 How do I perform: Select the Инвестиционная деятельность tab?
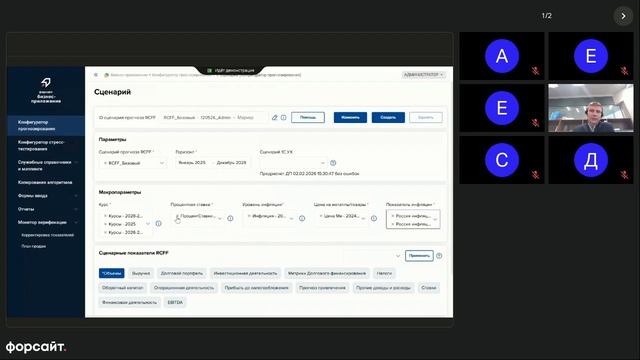point(245,273)
